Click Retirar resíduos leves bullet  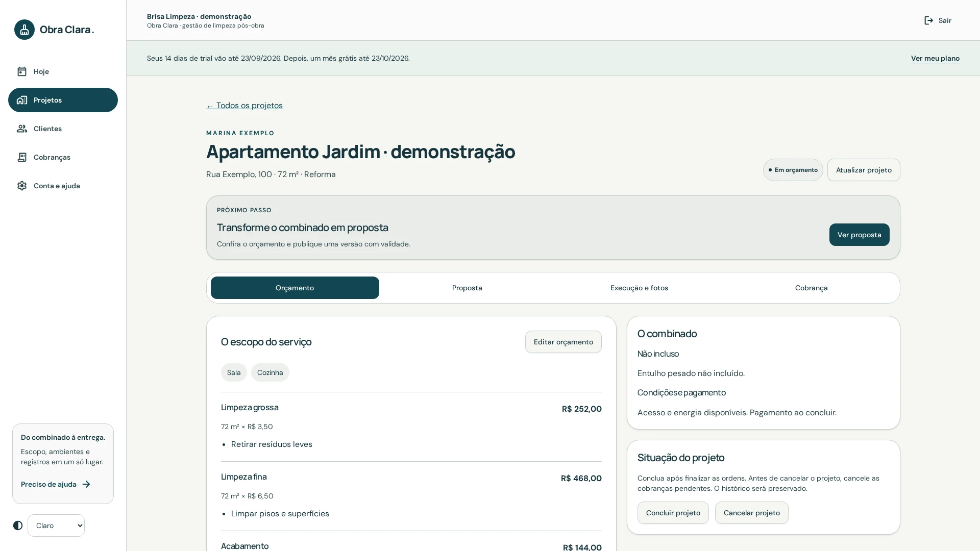tap(272, 444)
